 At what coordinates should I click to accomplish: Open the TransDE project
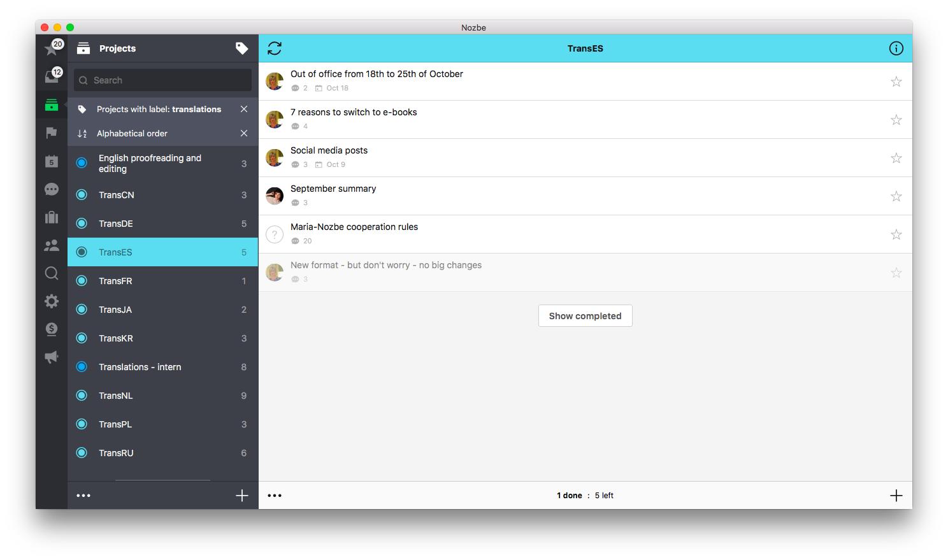pyautogui.click(x=162, y=224)
